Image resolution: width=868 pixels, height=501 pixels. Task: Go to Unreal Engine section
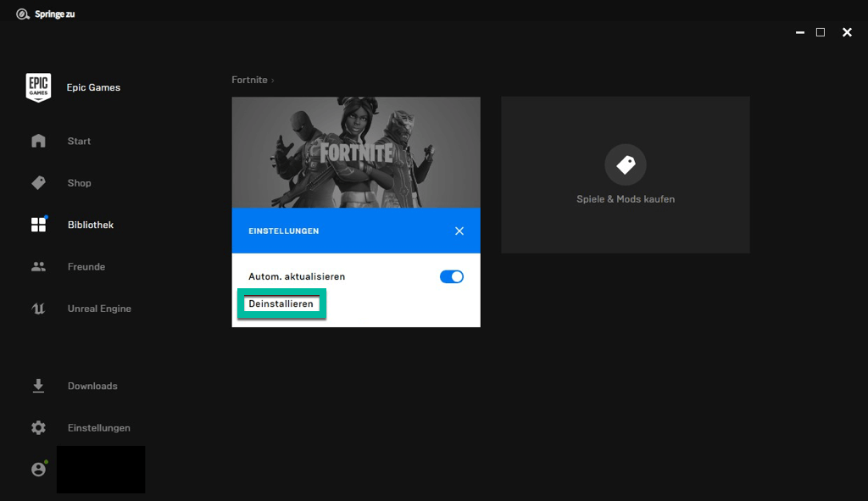point(100,309)
